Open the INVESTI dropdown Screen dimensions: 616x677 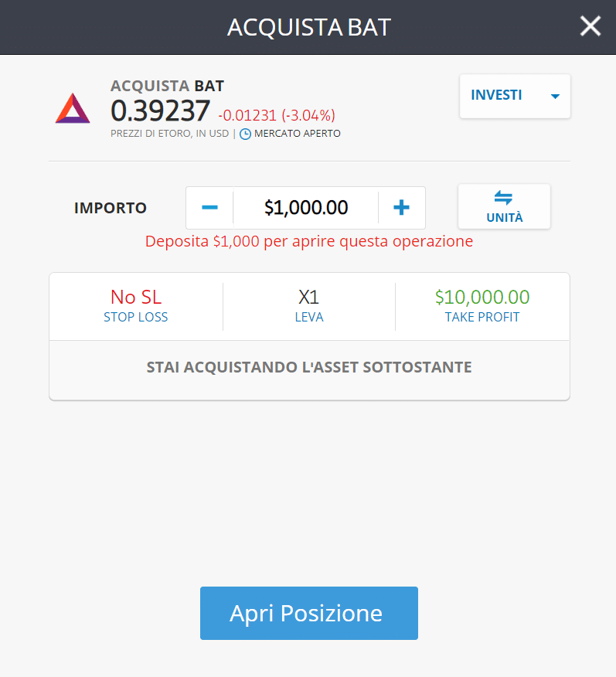(515, 96)
